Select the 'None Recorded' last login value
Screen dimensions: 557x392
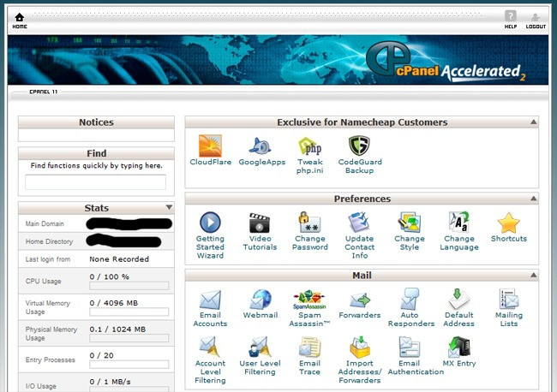tap(119, 259)
